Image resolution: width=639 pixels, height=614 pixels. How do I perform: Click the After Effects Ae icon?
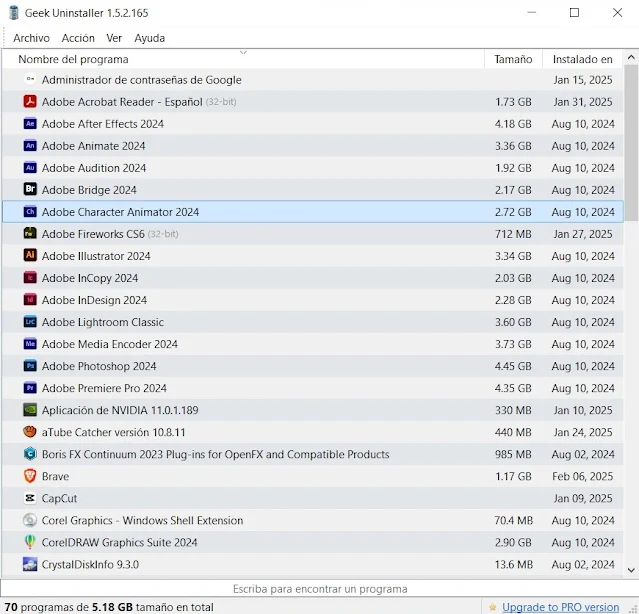pos(30,123)
